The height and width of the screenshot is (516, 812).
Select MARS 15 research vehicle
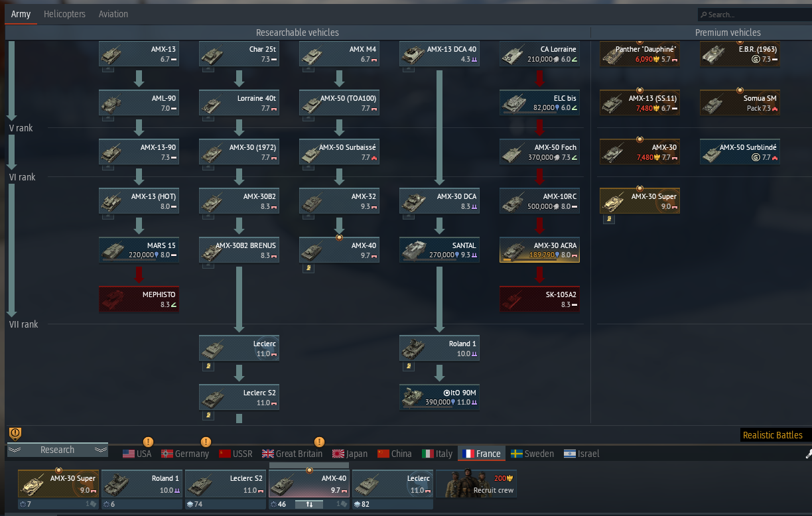(139, 250)
